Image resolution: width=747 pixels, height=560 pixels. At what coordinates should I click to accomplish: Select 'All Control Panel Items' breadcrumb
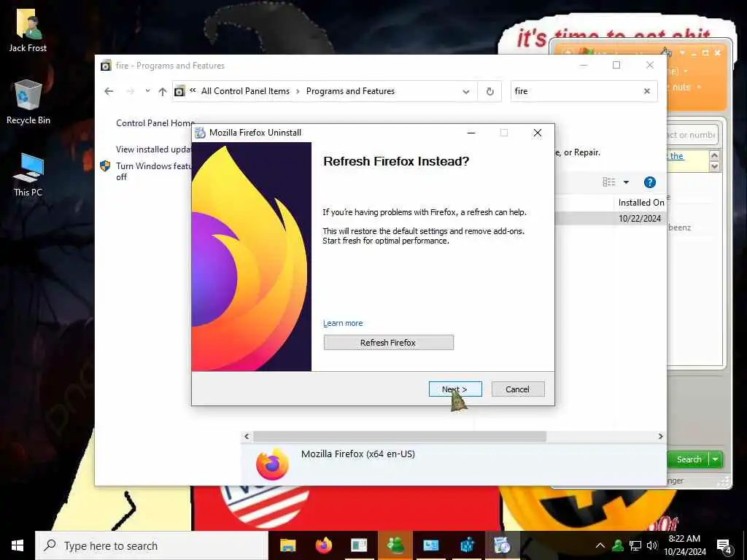pos(245,91)
